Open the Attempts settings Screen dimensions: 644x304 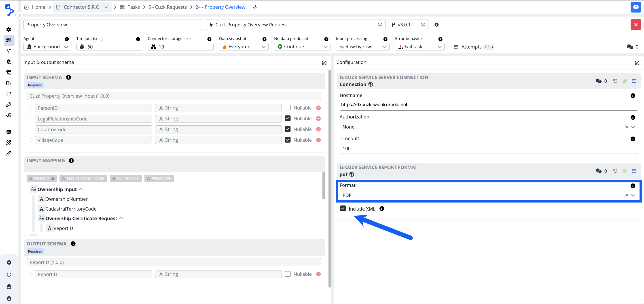point(471,47)
